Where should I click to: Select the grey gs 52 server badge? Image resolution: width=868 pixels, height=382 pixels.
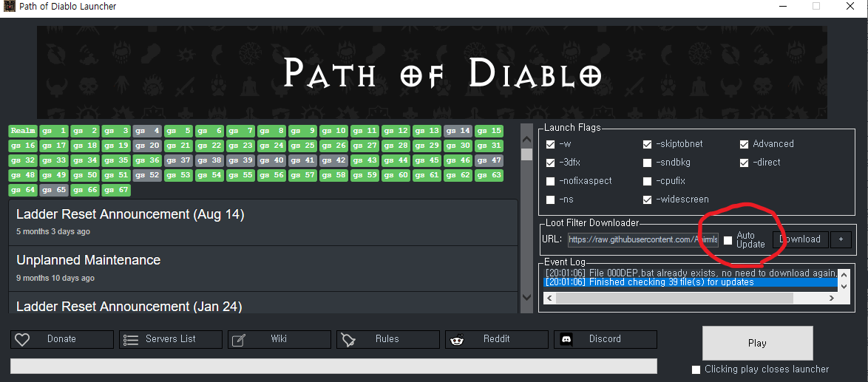pyautogui.click(x=147, y=176)
